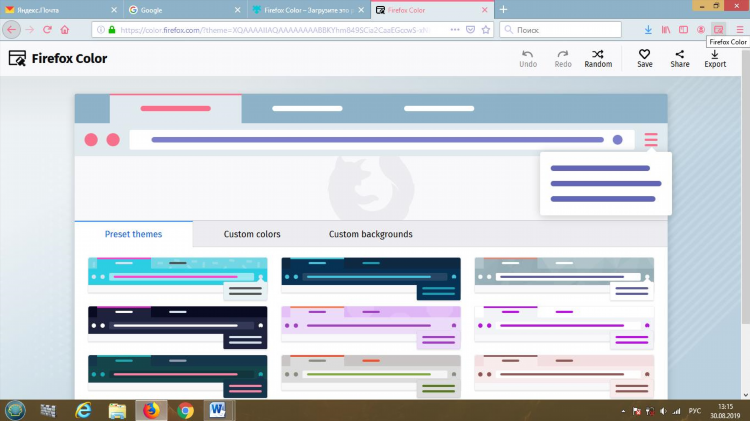Toggle the sidebar toolbar icon
The image size is (750, 421).
pyautogui.click(x=684, y=30)
